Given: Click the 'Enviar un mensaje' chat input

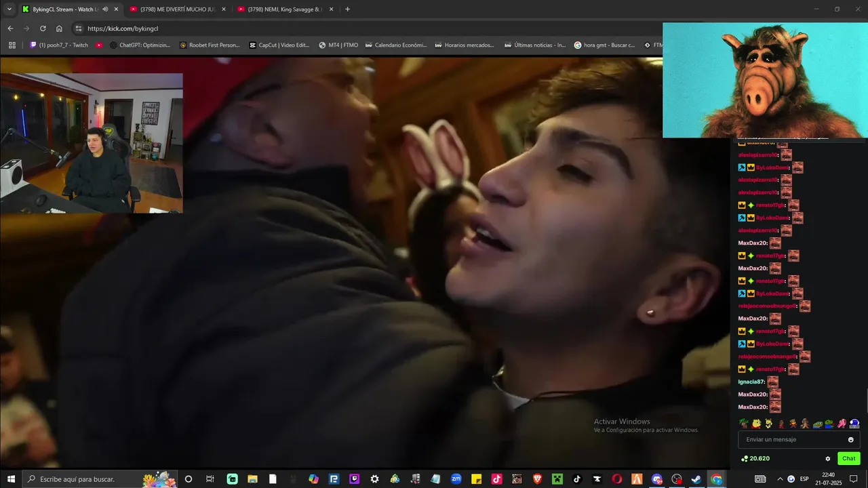Looking at the screenshot, I should tap(799, 440).
